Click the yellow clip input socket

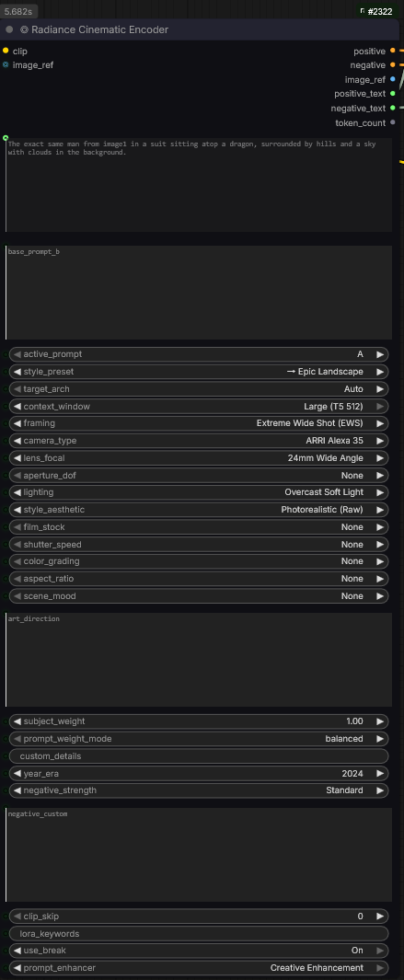[x=6, y=51]
